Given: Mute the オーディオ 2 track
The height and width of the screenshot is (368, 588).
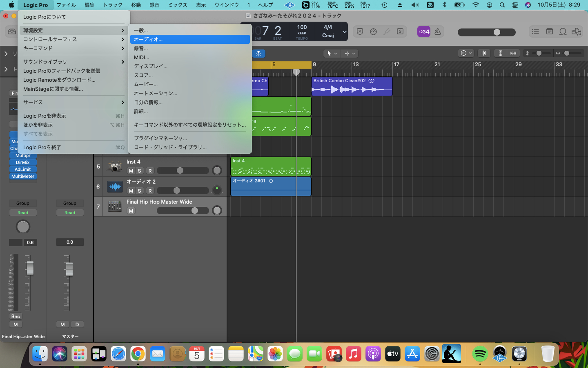Looking at the screenshot, I should coord(131,191).
